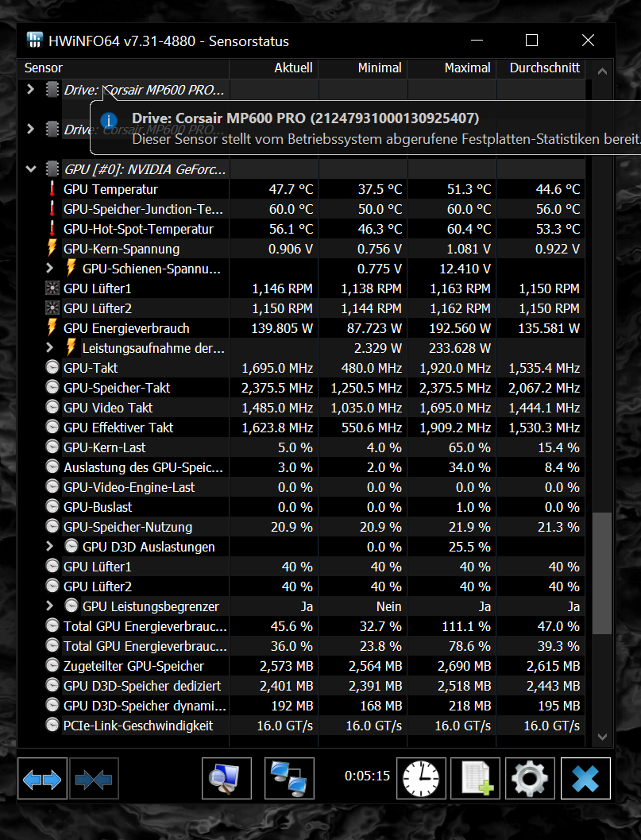Viewport: 641px width, 840px height.
Task: Click the 0:05:15 elapsed time display
Action: point(367,776)
